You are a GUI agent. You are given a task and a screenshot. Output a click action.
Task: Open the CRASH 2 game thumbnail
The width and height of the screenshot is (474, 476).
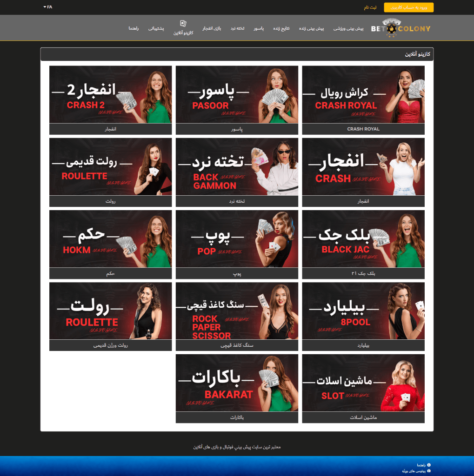point(110,94)
